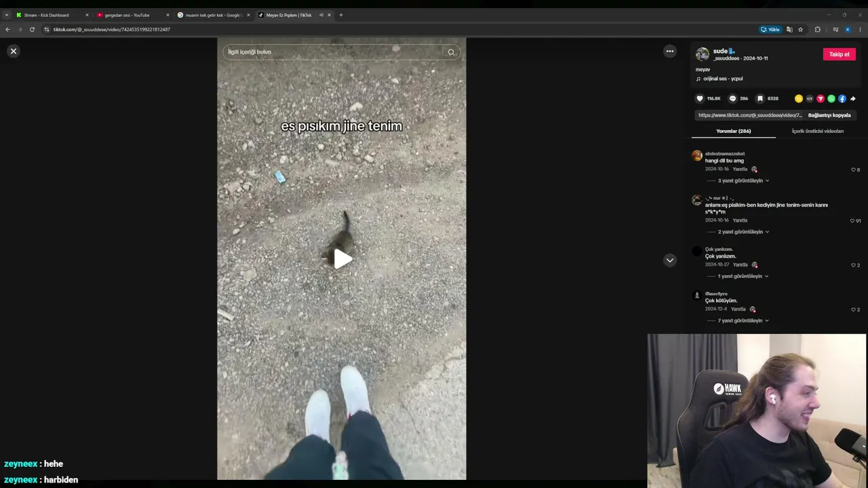Like the 'hangi dil bu amg' comment
The width and height of the screenshot is (868, 488).
point(853,169)
